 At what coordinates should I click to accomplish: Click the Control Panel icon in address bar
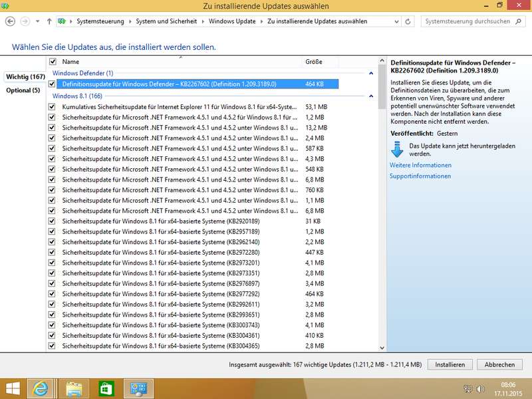62,21
